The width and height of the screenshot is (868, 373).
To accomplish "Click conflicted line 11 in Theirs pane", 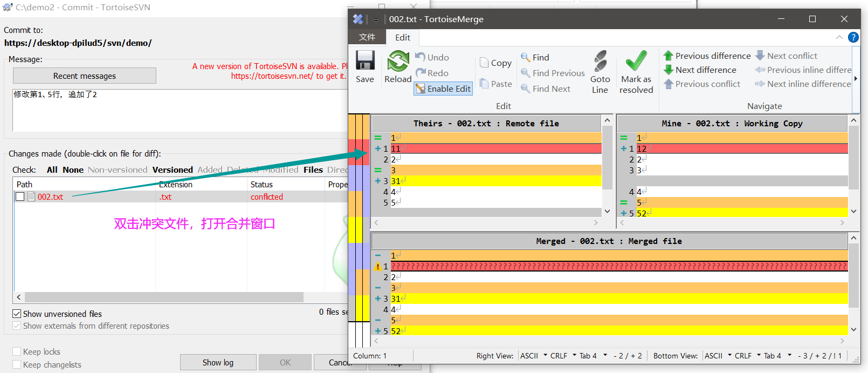I will click(486, 148).
